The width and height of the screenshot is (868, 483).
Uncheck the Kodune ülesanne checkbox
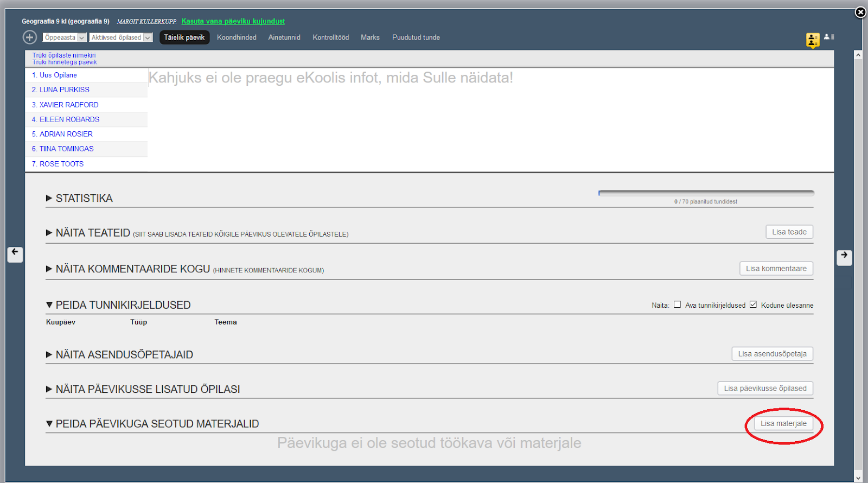pyautogui.click(x=753, y=304)
